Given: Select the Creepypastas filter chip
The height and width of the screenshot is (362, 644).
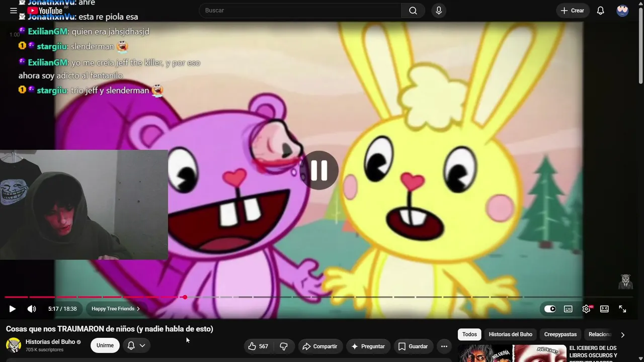Looking at the screenshot, I should tap(560, 334).
